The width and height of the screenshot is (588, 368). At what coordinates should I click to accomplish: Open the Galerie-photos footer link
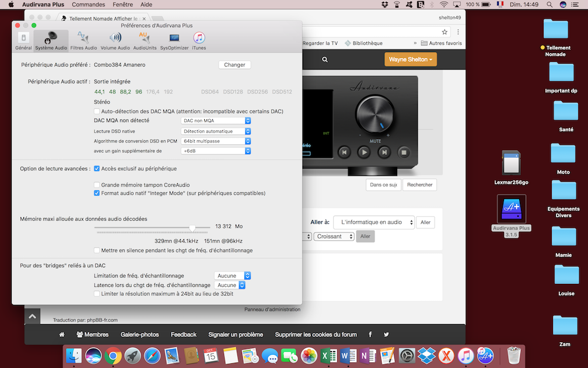point(139,334)
